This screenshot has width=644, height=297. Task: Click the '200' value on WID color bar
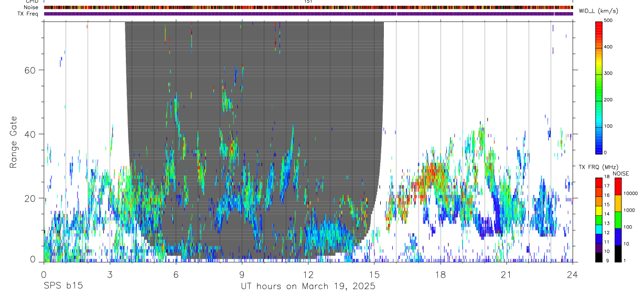coord(608,100)
